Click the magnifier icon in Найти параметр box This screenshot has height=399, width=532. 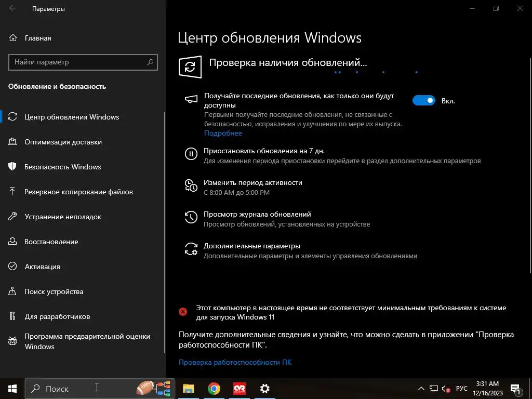150,62
